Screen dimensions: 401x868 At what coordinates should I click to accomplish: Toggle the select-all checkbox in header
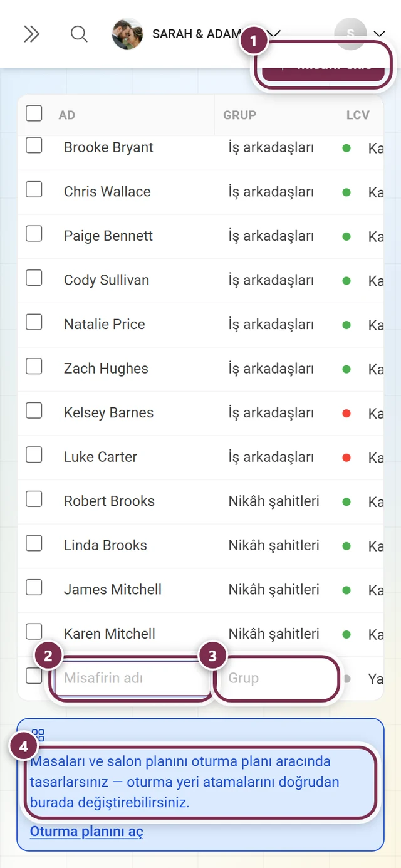click(34, 113)
